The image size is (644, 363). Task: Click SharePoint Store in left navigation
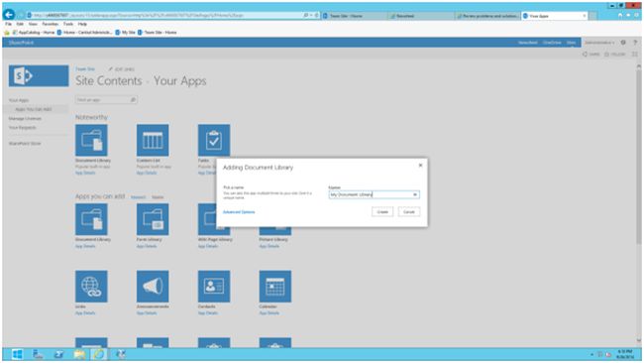[x=25, y=144]
